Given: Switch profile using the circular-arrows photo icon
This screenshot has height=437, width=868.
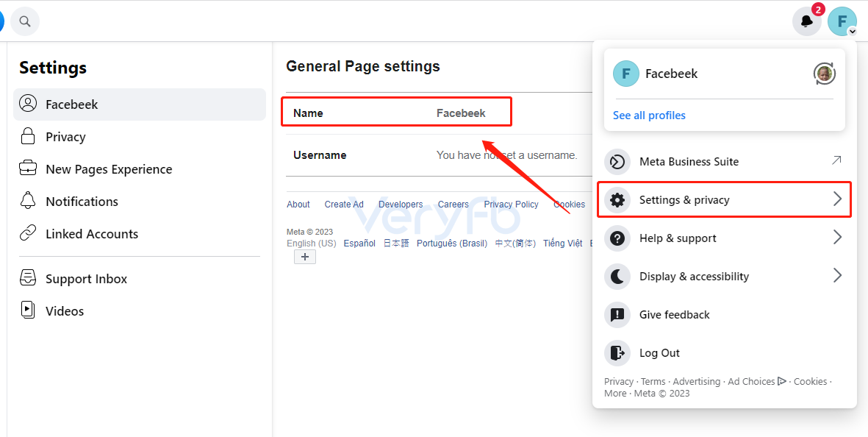Looking at the screenshot, I should (824, 74).
